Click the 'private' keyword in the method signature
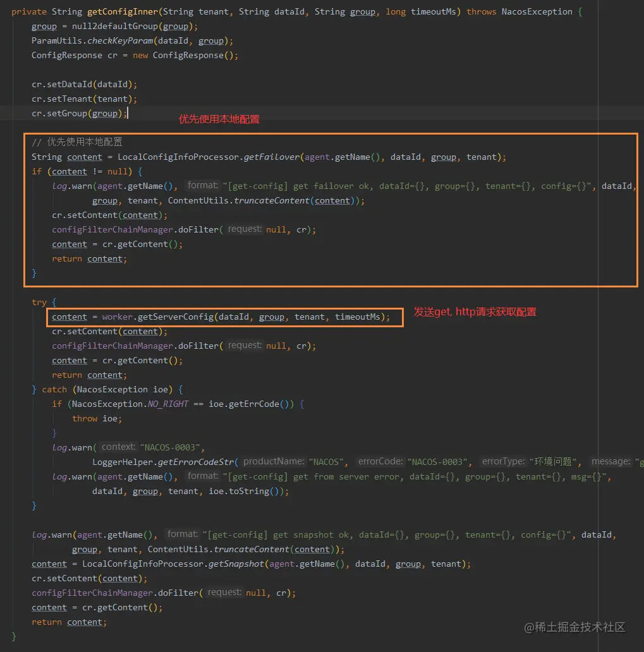The image size is (644, 652). (28, 11)
